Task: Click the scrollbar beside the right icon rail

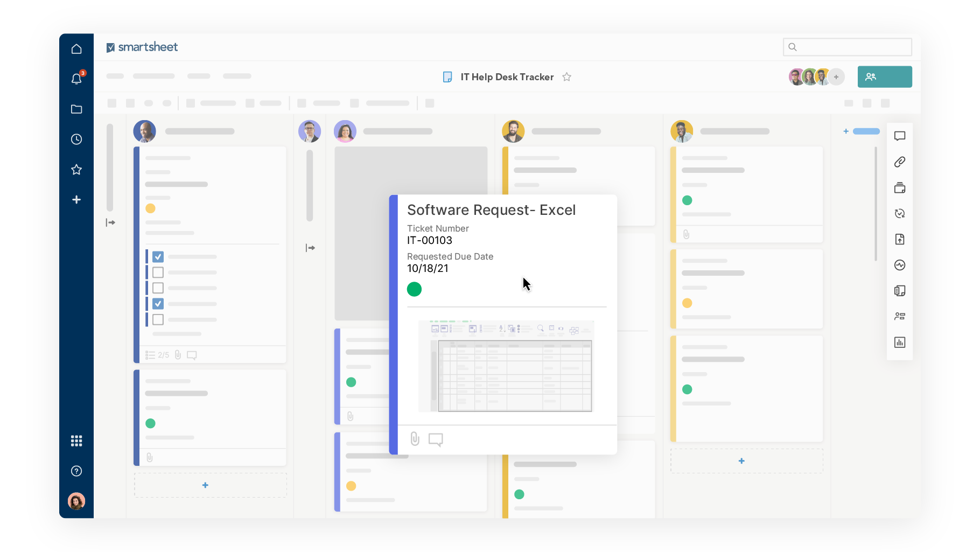Action: (x=876, y=204)
